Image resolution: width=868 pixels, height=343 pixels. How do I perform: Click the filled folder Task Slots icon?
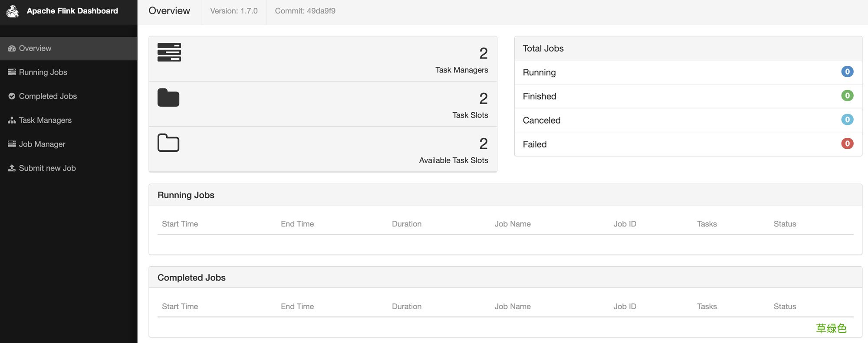click(168, 98)
